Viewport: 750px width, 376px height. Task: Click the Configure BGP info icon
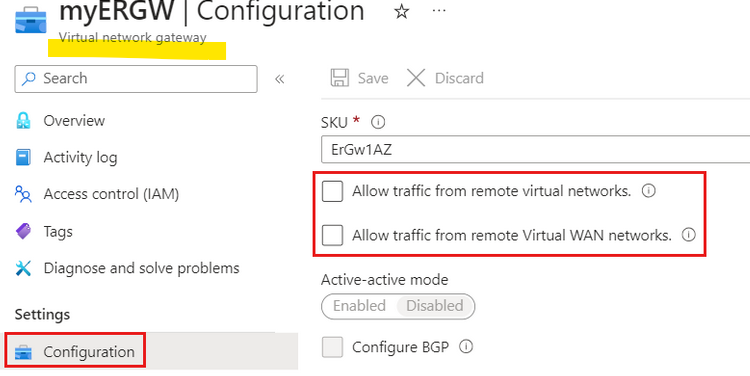pyautogui.click(x=466, y=346)
